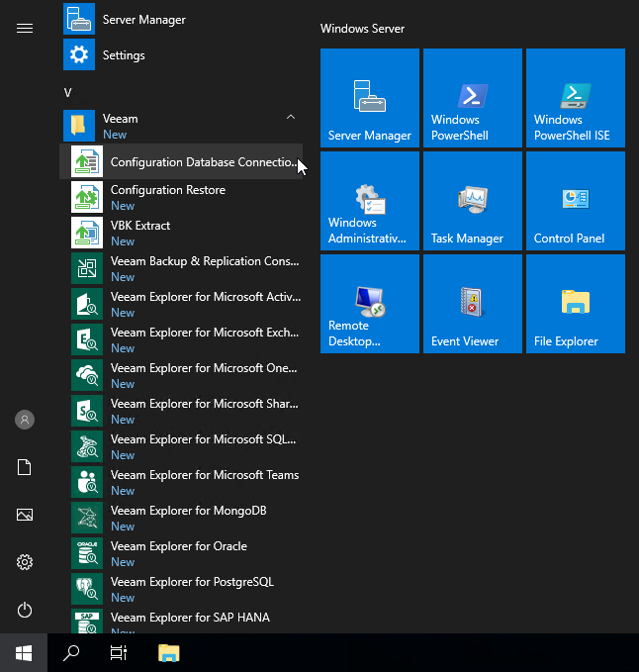Open Power options in Start sidebar

pyautogui.click(x=25, y=610)
